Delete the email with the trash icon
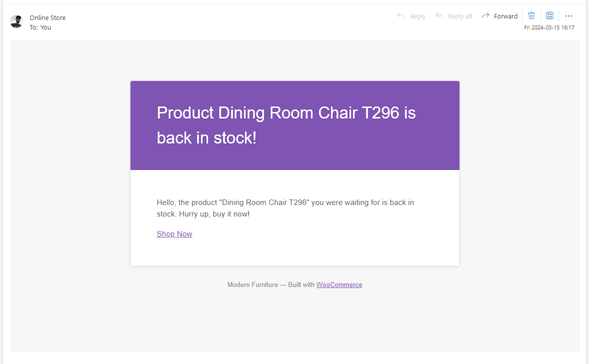589x364 pixels. pos(531,16)
